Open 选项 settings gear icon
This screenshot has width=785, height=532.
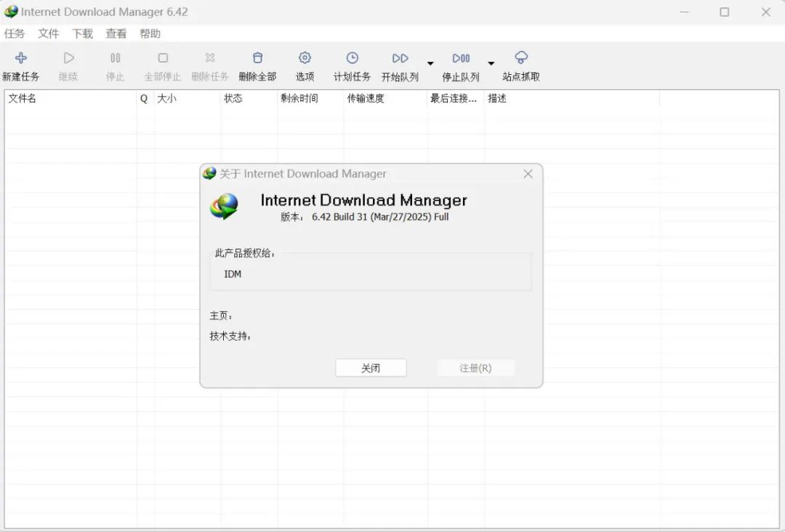305,58
